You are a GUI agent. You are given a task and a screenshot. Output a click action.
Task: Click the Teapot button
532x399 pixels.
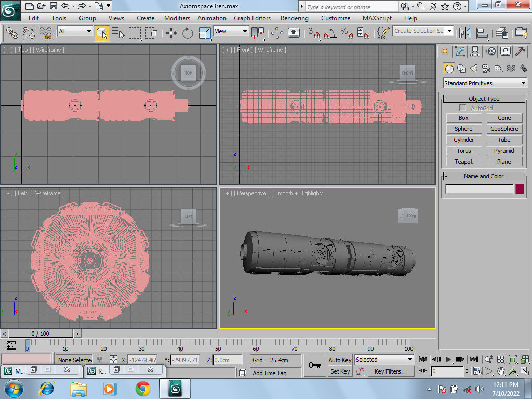click(x=463, y=162)
